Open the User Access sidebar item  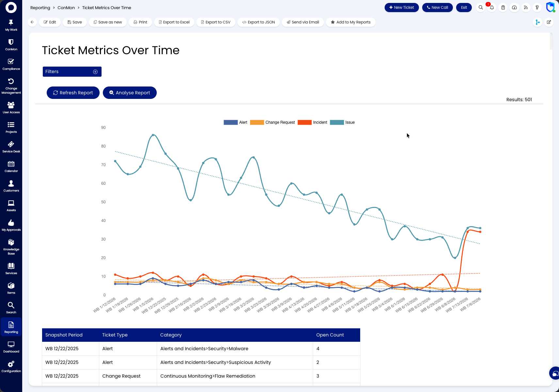click(11, 108)
